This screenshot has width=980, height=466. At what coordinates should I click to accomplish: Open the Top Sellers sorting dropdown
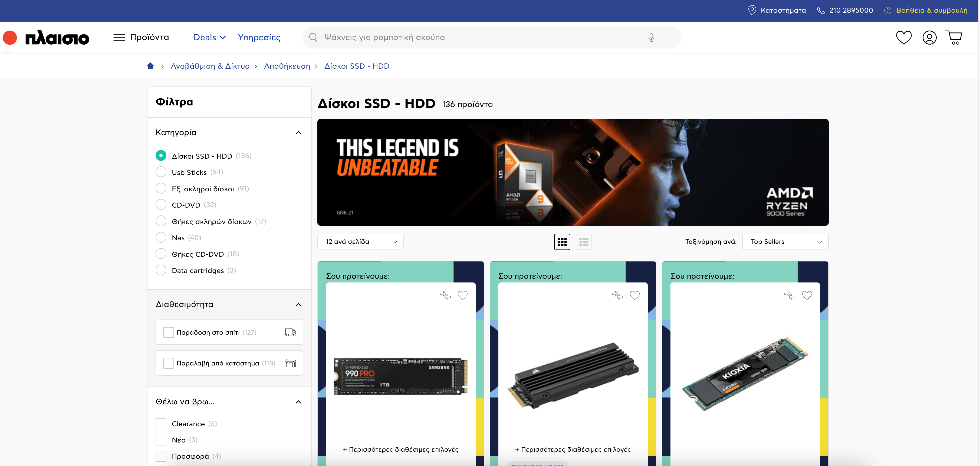coord(785,242)
